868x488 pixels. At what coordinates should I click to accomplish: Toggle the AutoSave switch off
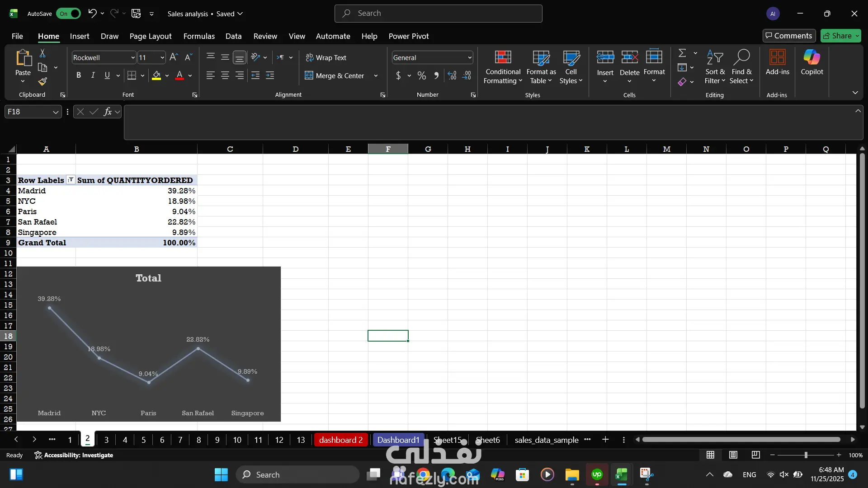pyautogui.click(x=69, y=14)
